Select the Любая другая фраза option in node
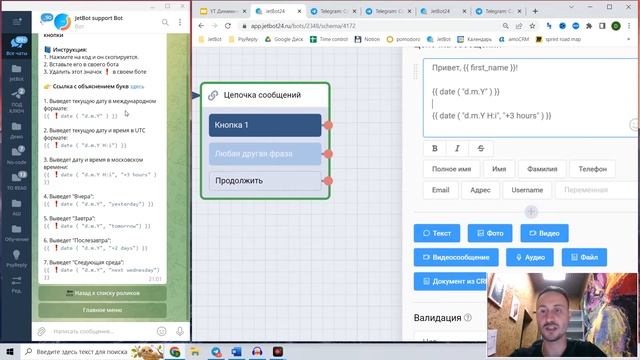This screenshot has height=360, width=640. click(x=265, y=154)
